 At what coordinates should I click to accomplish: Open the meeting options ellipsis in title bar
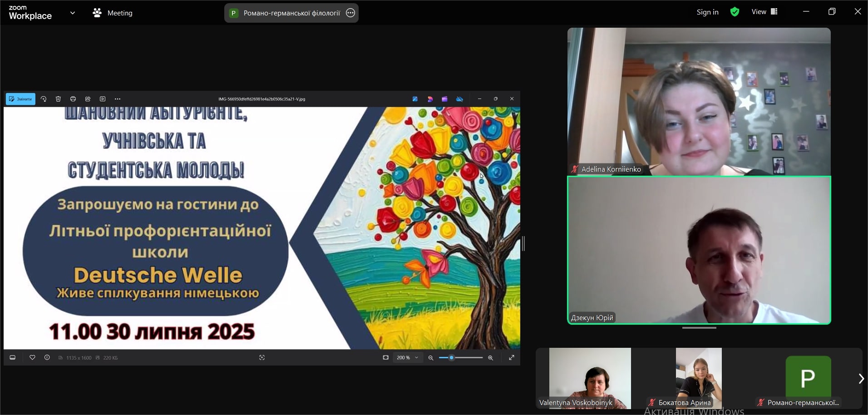click(x=350, y=13)
